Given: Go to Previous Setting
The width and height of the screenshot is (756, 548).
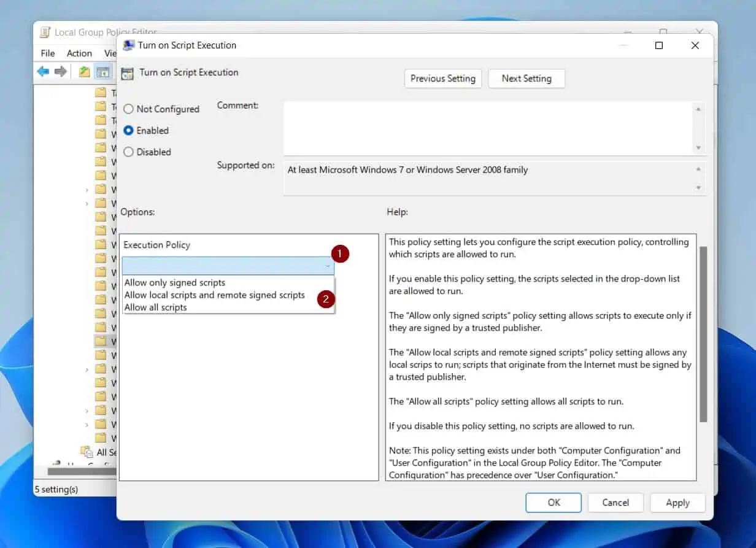Looking at the screenshot, I should 443,79.
